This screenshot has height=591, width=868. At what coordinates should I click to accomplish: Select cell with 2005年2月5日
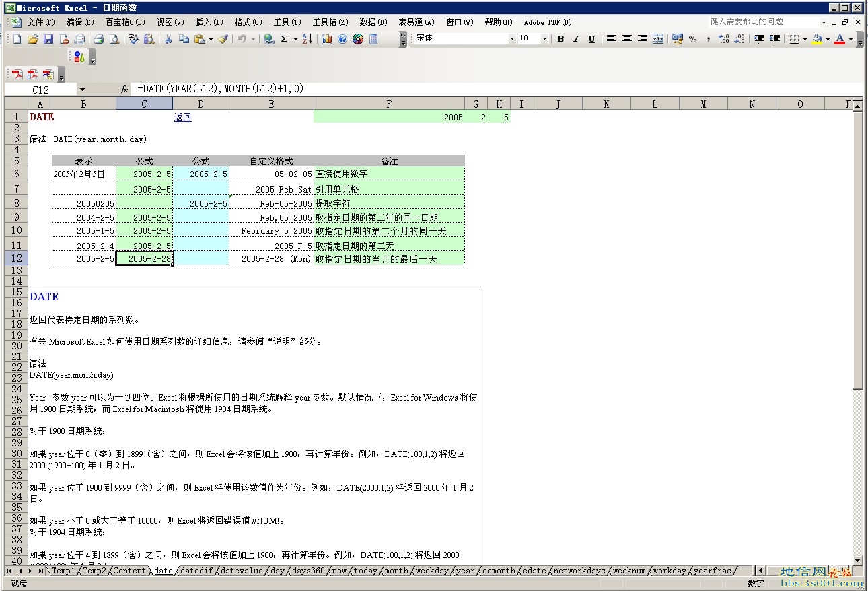pos(84,174)
